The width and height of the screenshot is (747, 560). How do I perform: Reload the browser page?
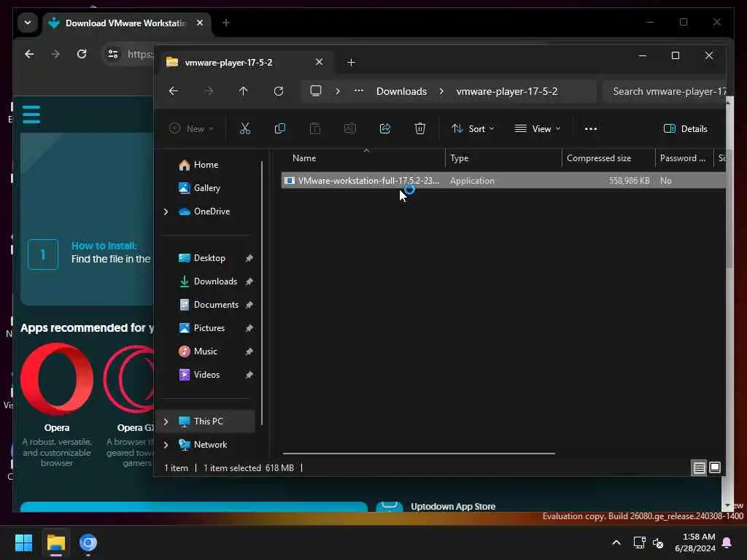tap(82, 54)
